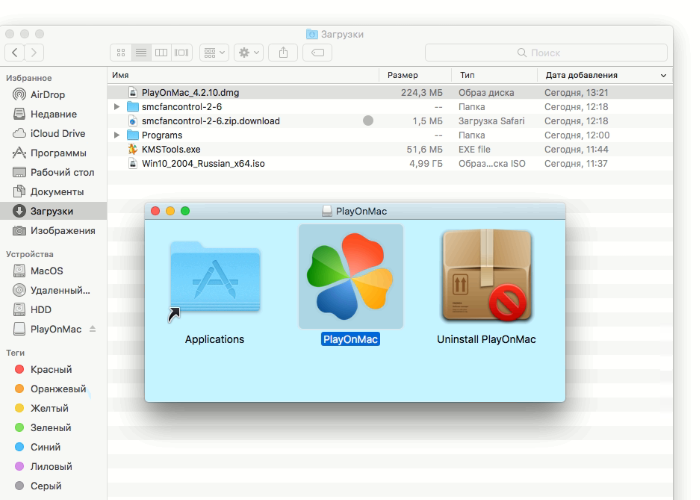Viewport: 700px width, 500px height.
Task: Minimize the PlayOnMac disk window
Action: [171, 211]
